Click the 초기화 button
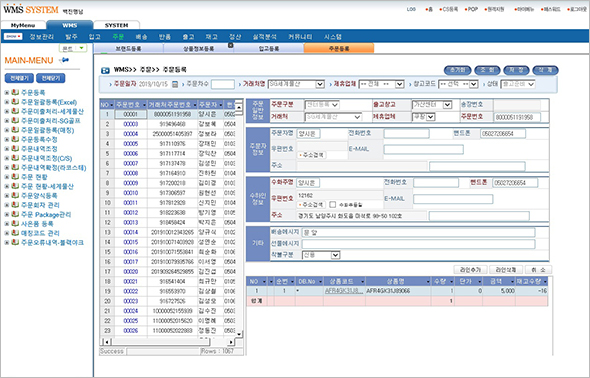The width and height of the screenshot is (590, 378). tap(458, 70)
